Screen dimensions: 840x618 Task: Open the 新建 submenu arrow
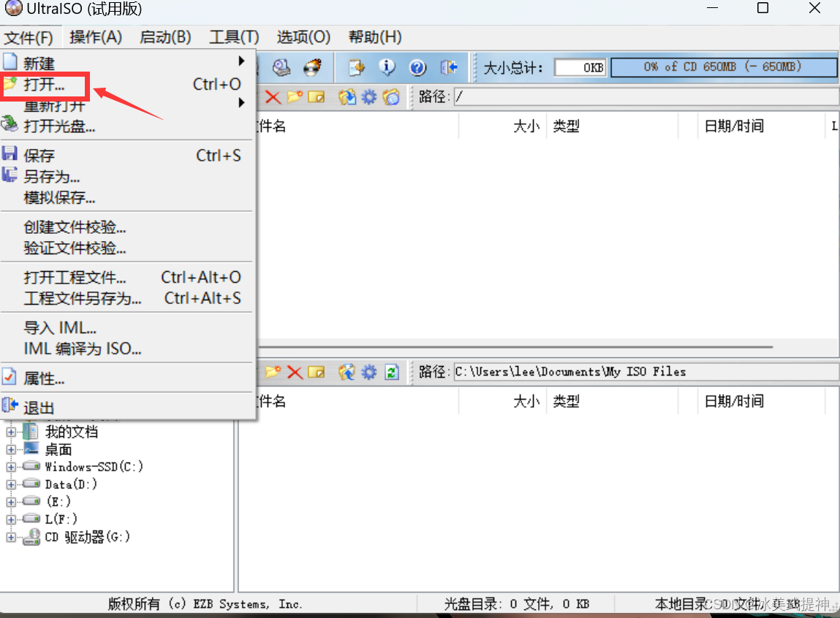(241, 61)
